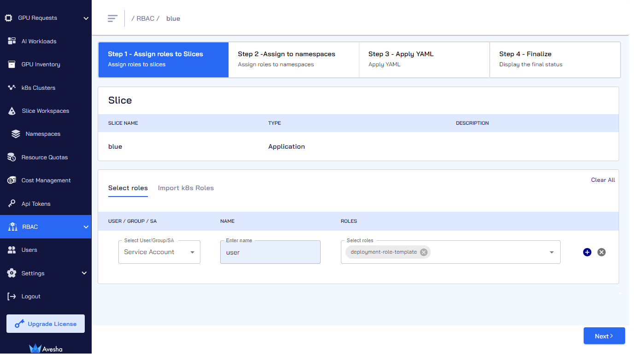Collapse the RBAC submenu chevron
The image size is (644, 360).
86,227
